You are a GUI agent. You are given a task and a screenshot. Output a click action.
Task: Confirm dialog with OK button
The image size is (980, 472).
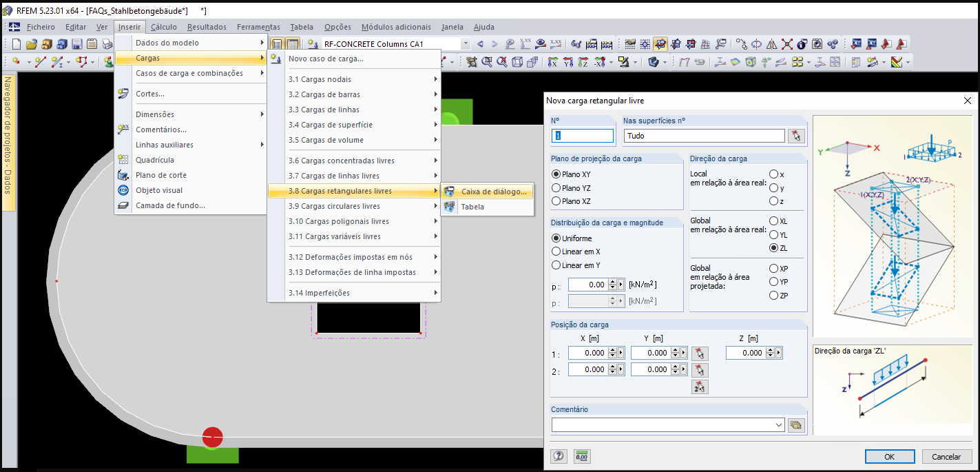point(890,456)
